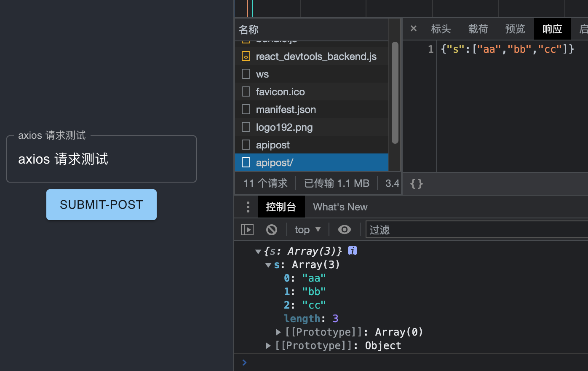588x371 pixels.
Task: Open the top frame context dropdown
Action: (x=307, y=229)
